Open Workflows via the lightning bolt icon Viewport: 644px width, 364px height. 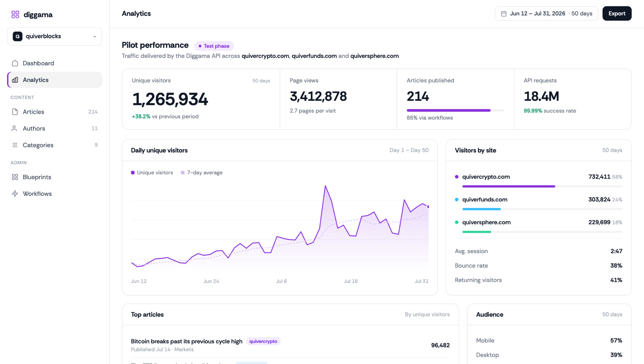[15, 193]
